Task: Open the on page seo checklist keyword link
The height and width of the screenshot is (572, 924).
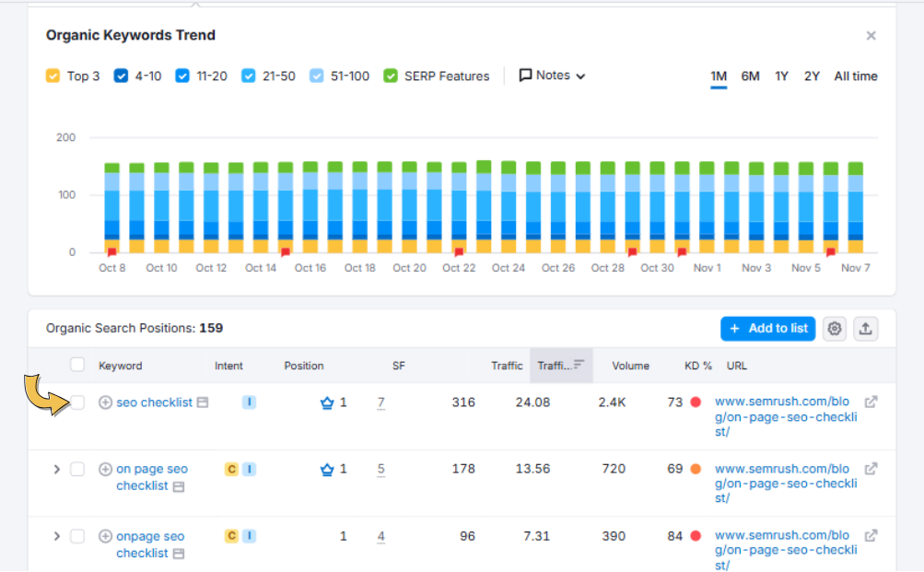Action: [151, 477]
